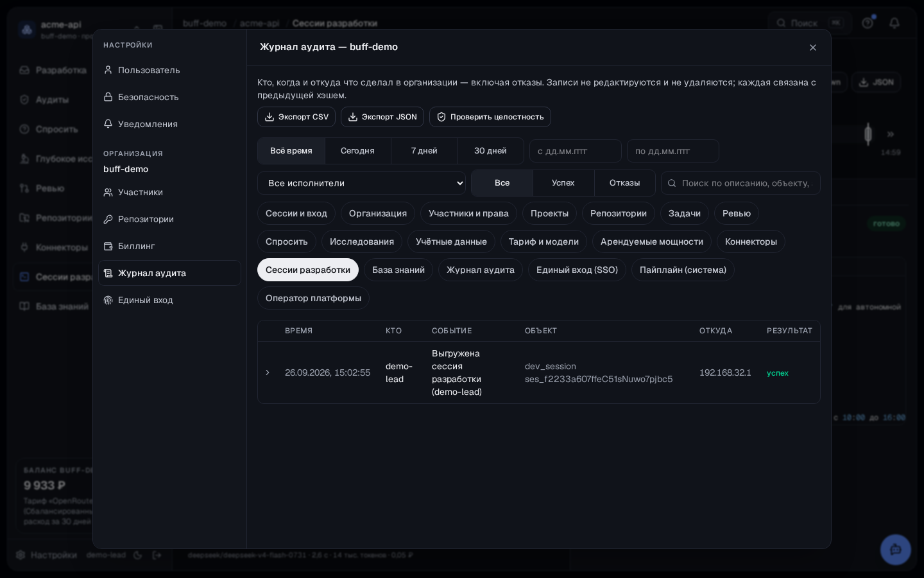Open Биллинг in the settings sidebar

pyautogui.click(x=169, y=246)
